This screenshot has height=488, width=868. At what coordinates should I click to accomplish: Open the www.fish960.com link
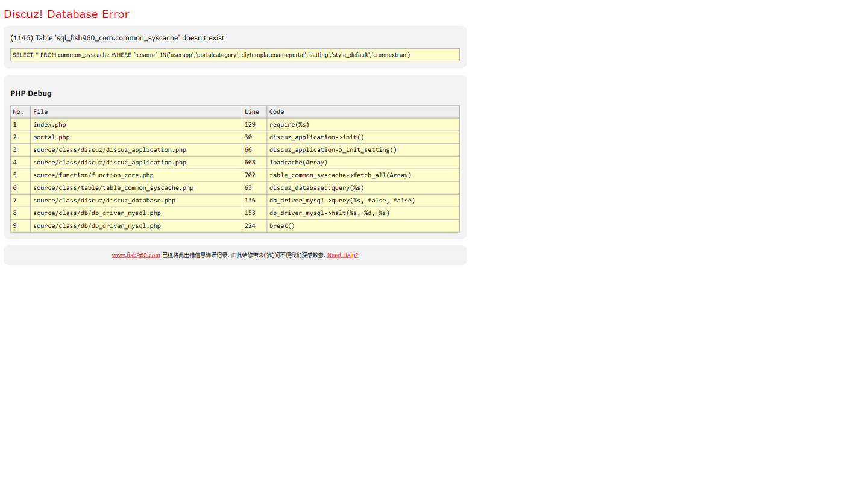click(136, 255)
